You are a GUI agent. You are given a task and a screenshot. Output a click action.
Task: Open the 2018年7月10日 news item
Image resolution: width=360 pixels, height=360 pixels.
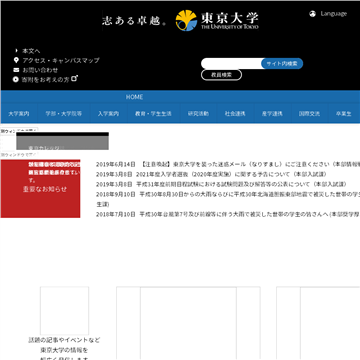(228, 214)
